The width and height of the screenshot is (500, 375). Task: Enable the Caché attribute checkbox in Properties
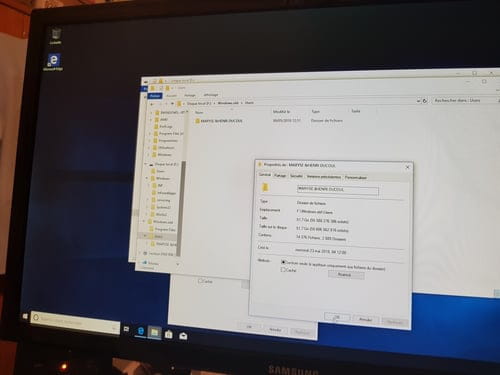[x=284, y=270]
